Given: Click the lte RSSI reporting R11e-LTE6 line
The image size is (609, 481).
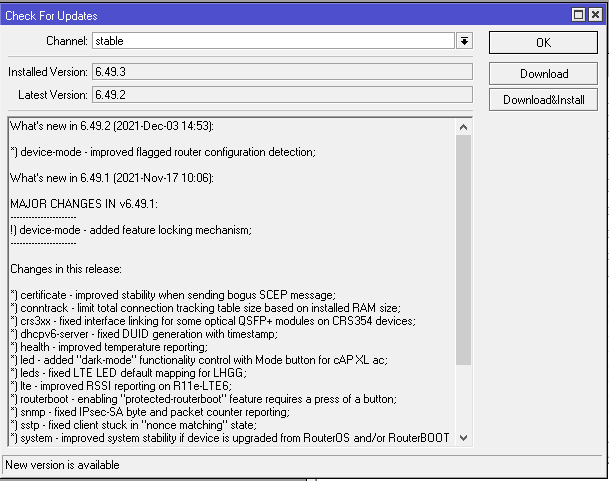Looking at the screenshot, I should click(x=121, y=386).
